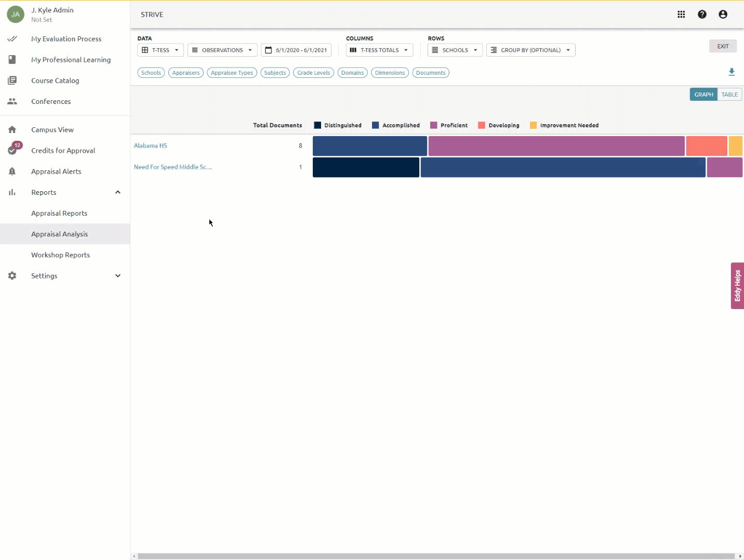
Task: Go to My Evaluation Process
Action: [66, 39]
